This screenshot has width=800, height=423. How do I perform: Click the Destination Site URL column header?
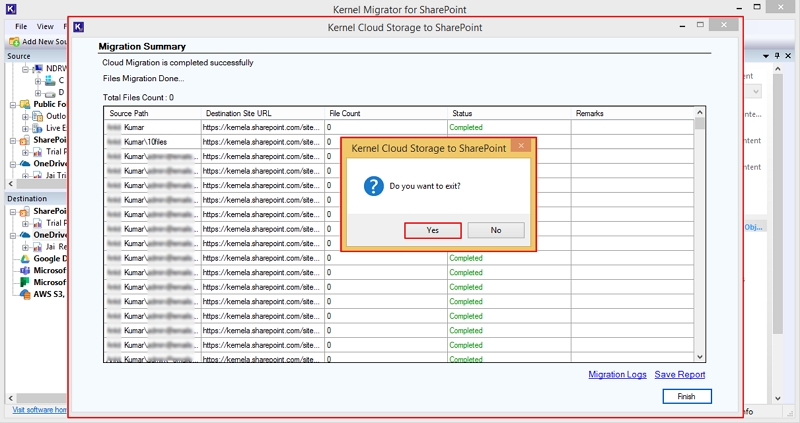tap(262, 113)
